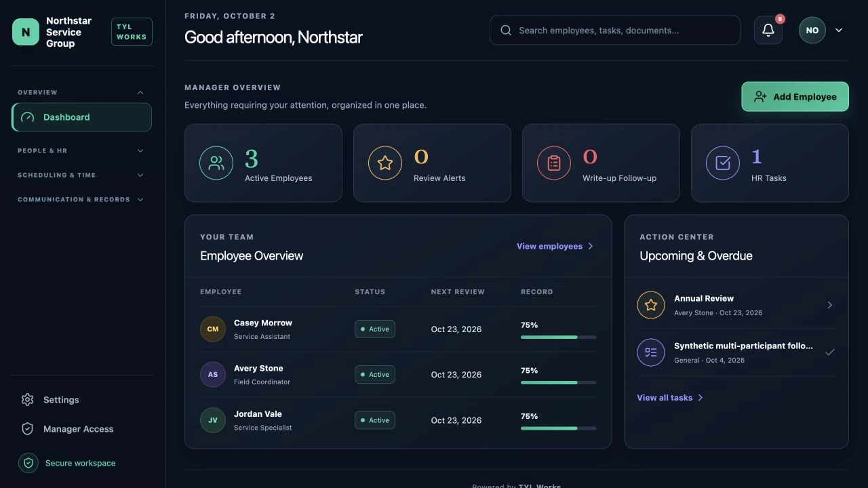Screen dimensions: 868x488
Task: Click Casey Morrow's CM avatar
Action: (213, 329)
